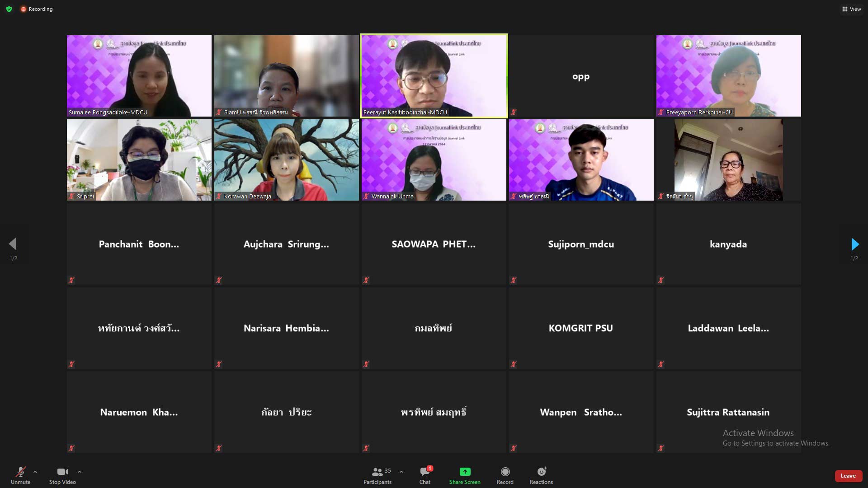
Task: Unmute the microphone
Action: (20, 472)
